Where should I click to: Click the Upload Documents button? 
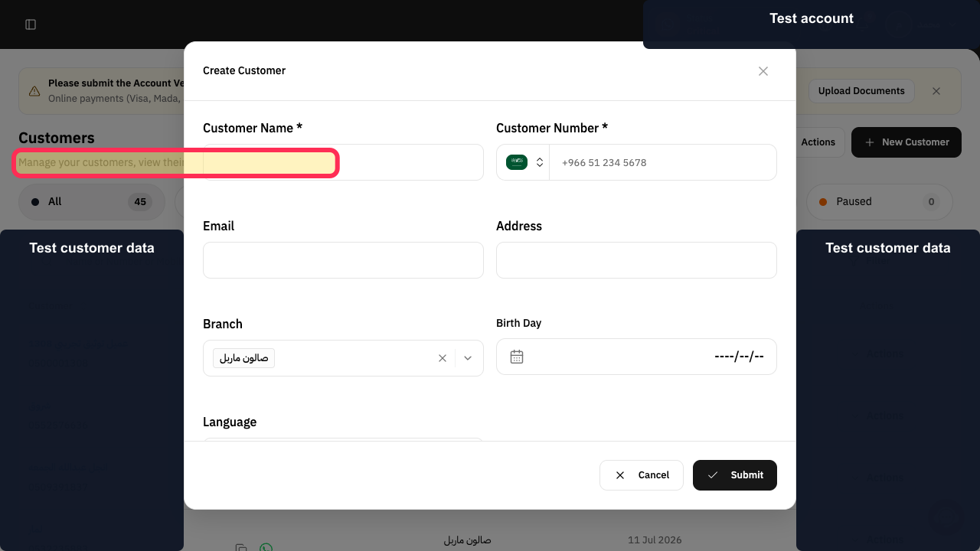pos(861,91)
